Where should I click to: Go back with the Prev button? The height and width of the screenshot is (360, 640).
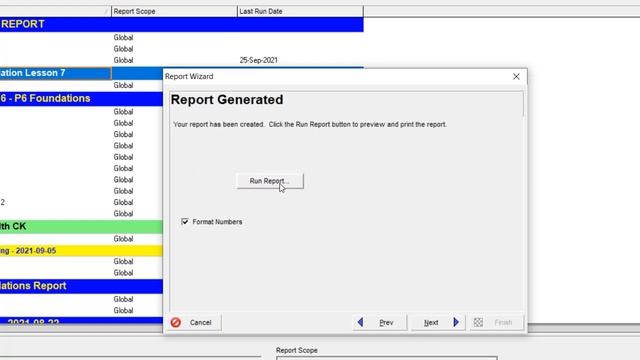point(380,322)
